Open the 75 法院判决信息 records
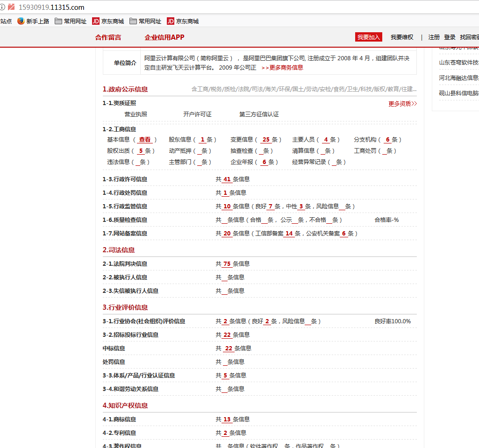479x448 pixels. point(227,264)
